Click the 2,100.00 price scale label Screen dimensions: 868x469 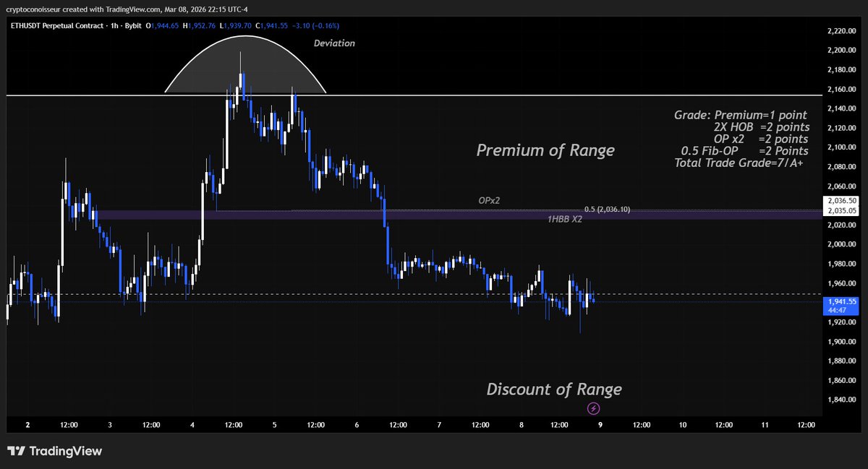[841, 147]
